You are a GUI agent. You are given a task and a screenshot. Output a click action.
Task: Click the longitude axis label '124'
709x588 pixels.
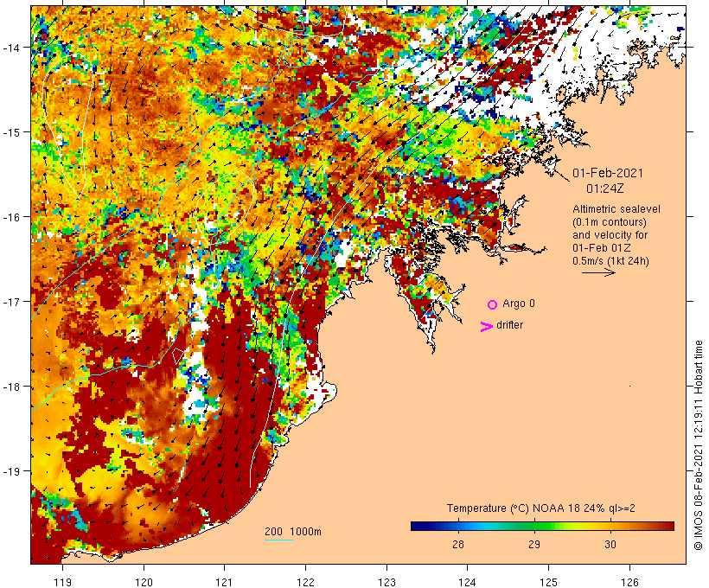(468, 582)
